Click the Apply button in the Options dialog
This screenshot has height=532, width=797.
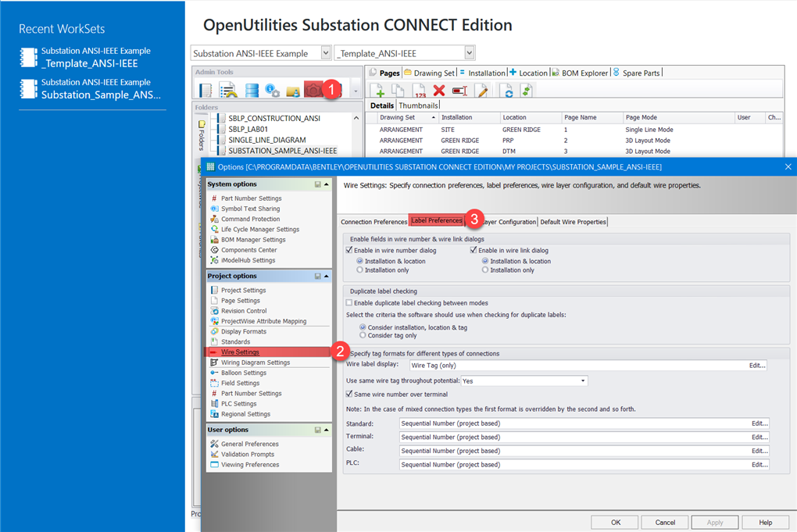[x=714, y=522]
